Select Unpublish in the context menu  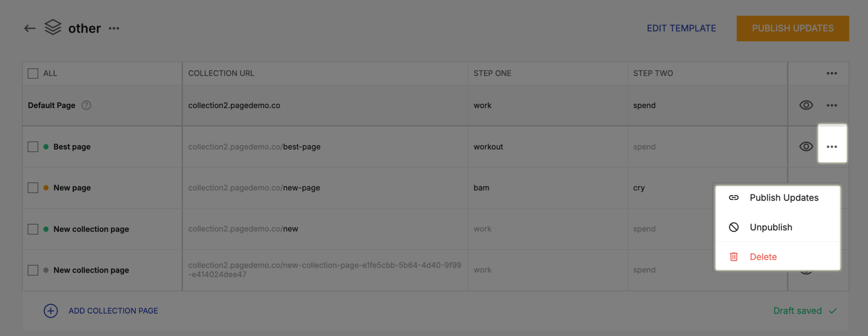point(771,227)
